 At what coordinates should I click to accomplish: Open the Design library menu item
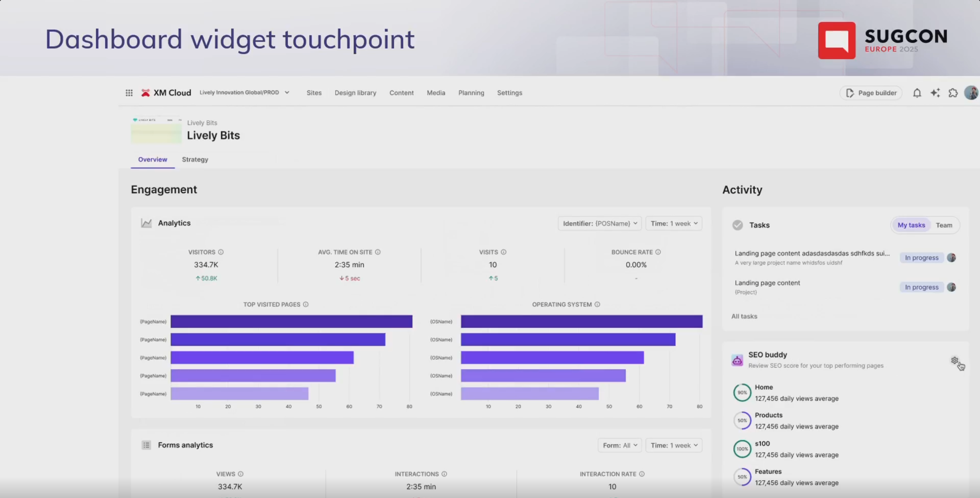click(355, 93)
